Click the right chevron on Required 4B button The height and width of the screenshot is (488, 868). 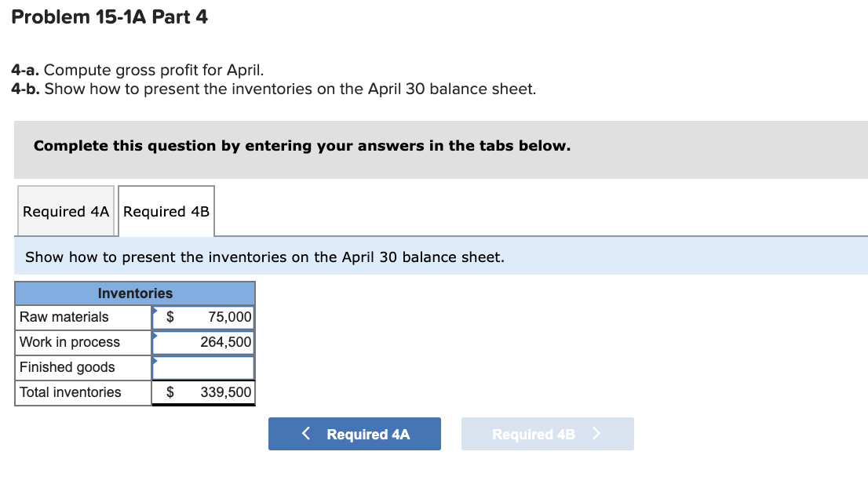(594, 433)
